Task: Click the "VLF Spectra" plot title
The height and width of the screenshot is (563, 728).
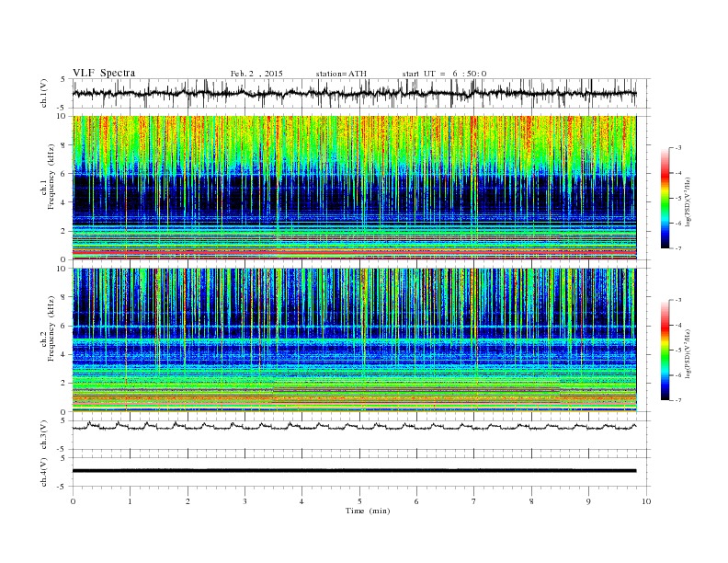Action: point(104,73)
